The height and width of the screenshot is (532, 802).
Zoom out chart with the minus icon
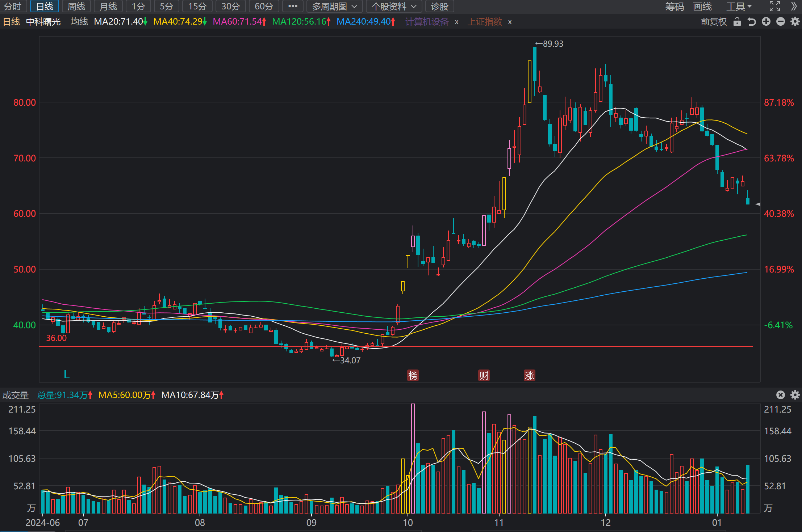[781, 22]
